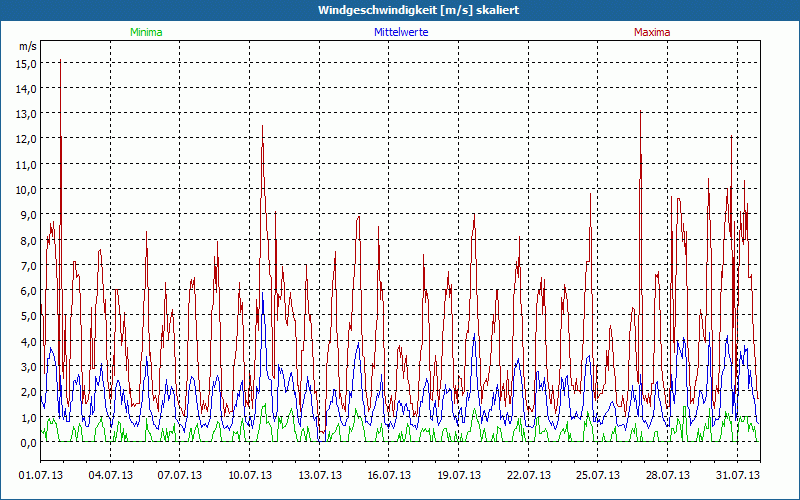Select the 5,0 y-axis value
The width and height of the screenshot is (800, 500).
[x=30, y=316]
